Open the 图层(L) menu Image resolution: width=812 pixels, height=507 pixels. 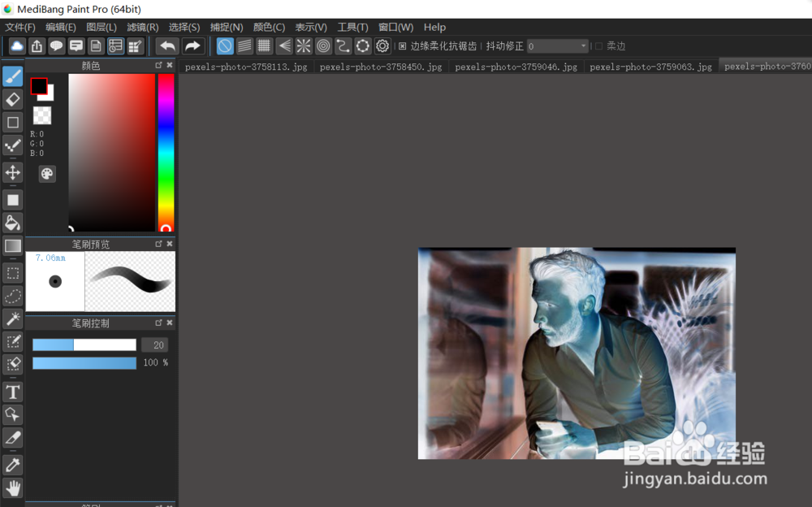[101, 27]
